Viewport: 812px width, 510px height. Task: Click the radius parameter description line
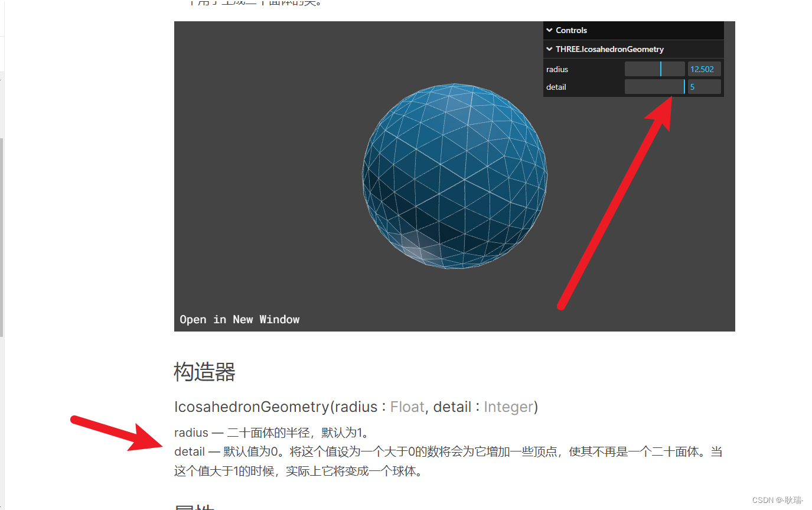click(272, 432)
